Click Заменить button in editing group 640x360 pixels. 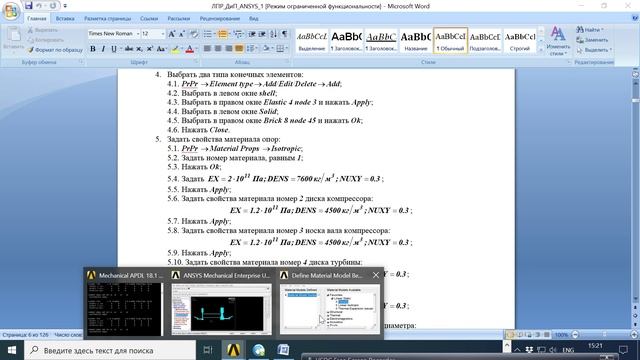[592, 40]
